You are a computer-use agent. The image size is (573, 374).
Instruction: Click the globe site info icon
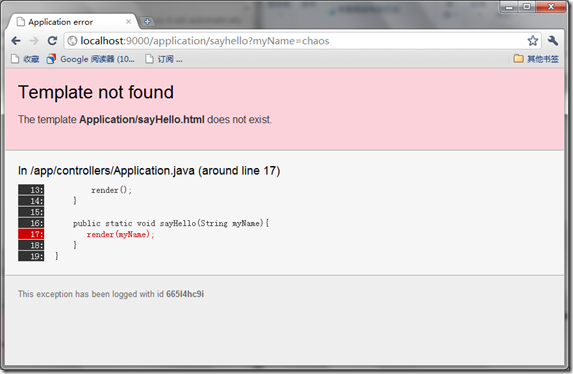pyautogui.click(x=72, y=41)
